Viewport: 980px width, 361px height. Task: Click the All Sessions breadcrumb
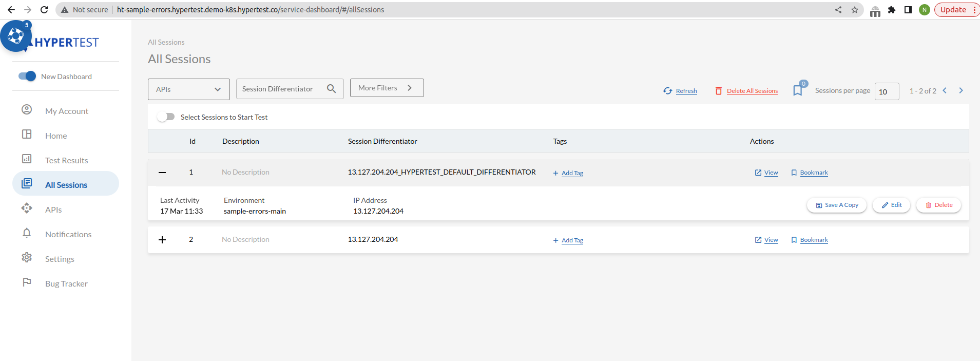(166, 42)
